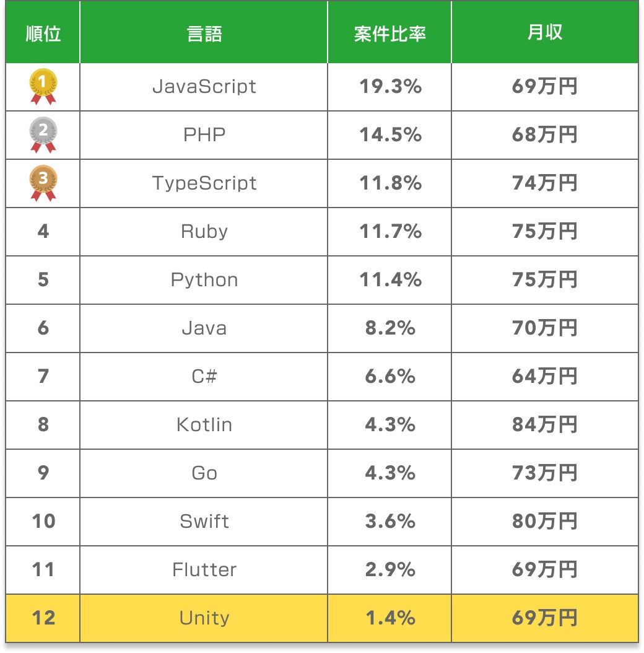The height and width of the screenshot is (653, 644).
Task: Select the Go language cell
Action: pos(204,473)
